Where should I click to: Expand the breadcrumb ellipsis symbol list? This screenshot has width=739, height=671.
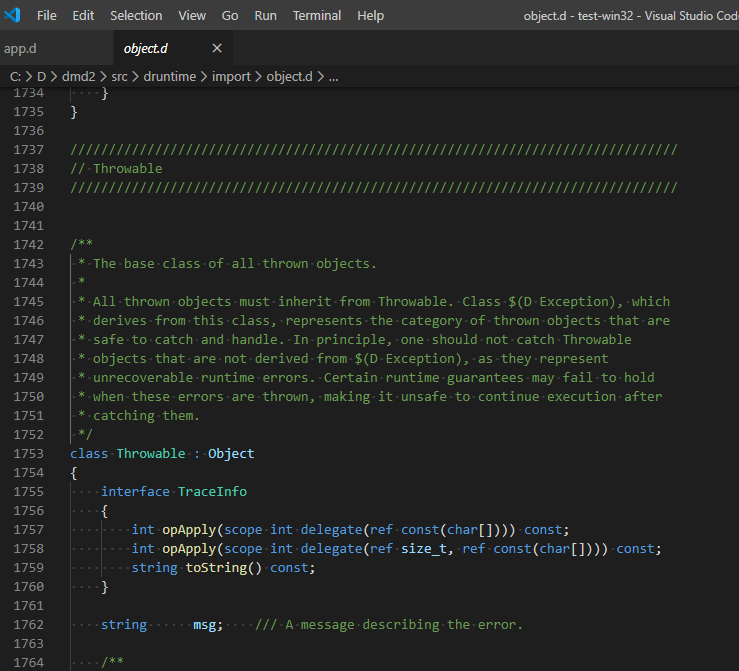(333, 77)
